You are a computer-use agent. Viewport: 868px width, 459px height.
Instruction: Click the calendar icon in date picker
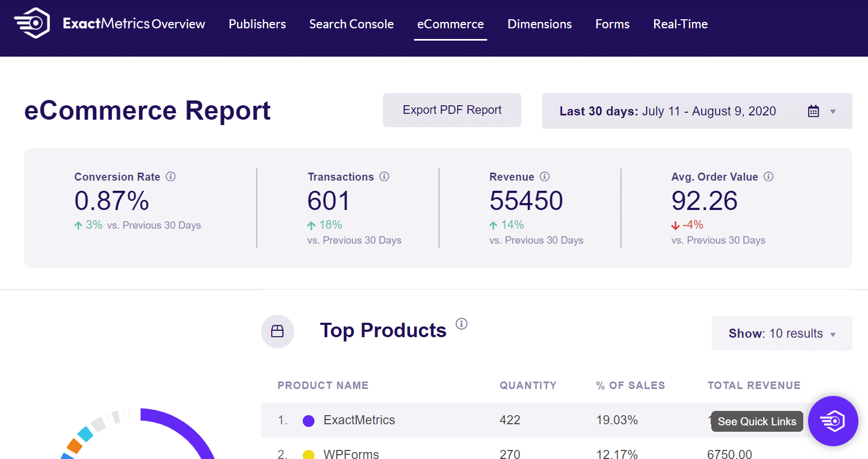coord(813,111)
